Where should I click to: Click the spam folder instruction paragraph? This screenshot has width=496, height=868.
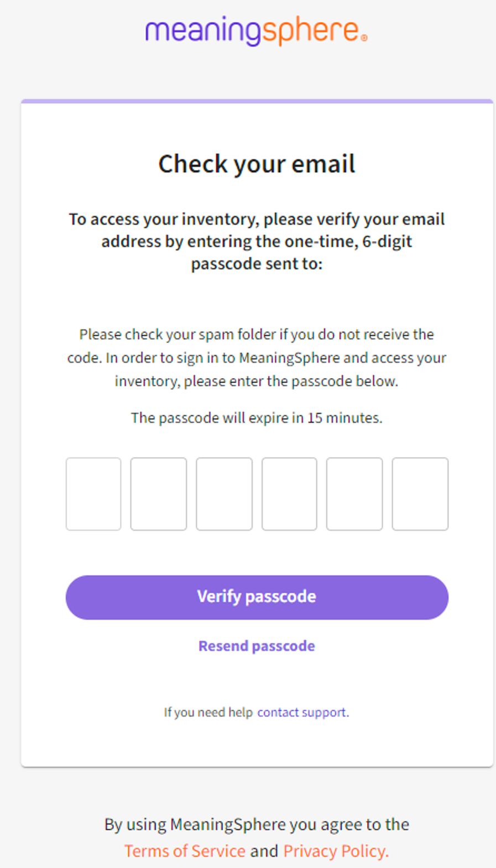[x=257, y=358]
